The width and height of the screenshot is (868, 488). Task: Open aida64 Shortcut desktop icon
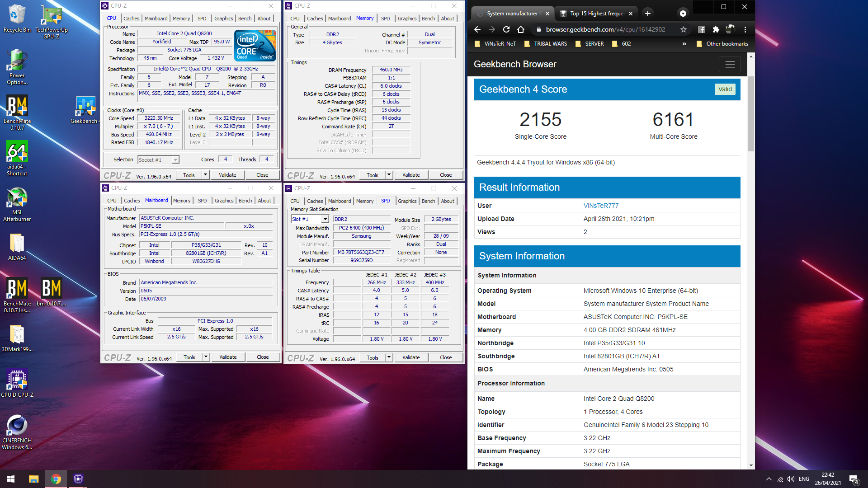pos(17,158)
